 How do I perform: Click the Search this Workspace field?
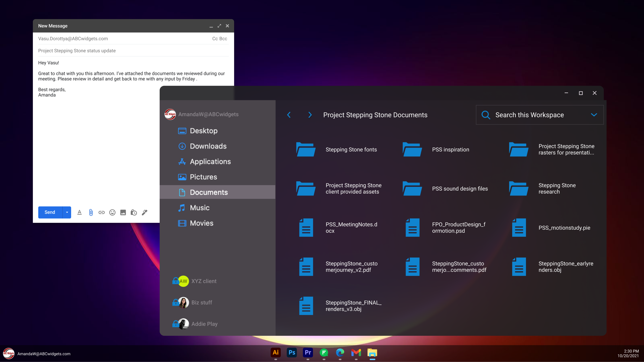tap(540, 115)
